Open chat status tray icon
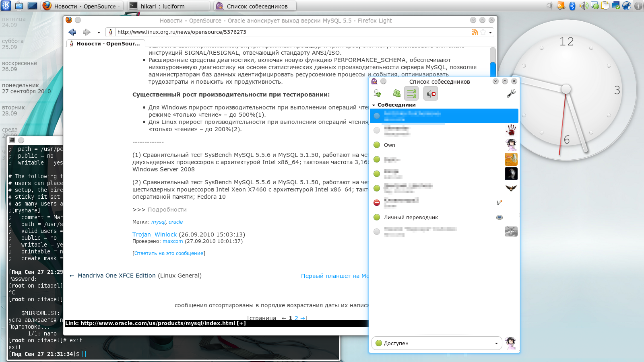The height and width of the screenshot is (362, 644). [594, 6]
